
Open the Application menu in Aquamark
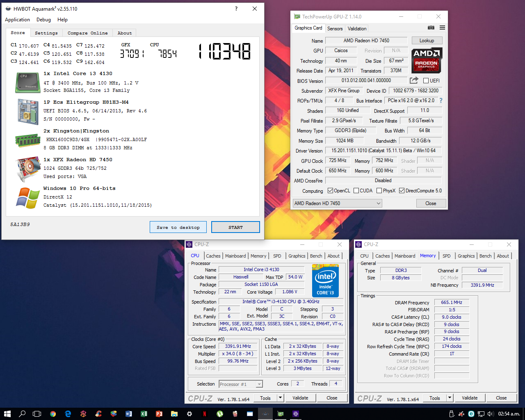(x=17, y=20)
